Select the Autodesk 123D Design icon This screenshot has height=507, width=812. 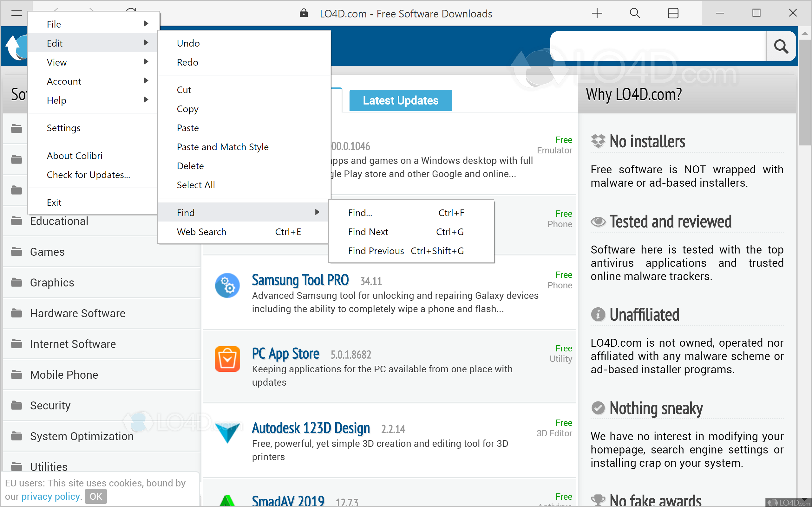point(227,433)
